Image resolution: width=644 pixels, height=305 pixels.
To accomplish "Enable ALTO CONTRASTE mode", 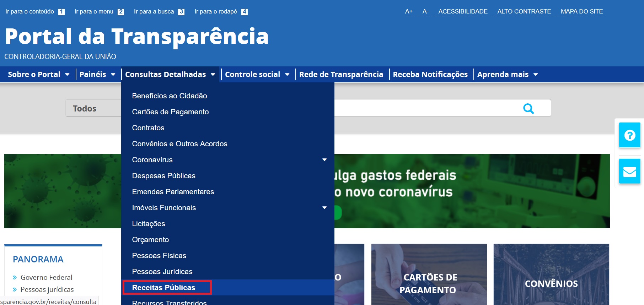I will (x=524, y=11).
